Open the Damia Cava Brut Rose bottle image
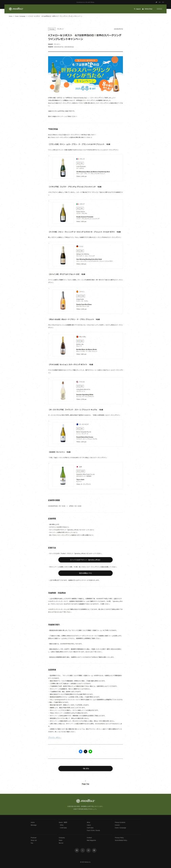The image size is (171, 868). coord(63,300)
